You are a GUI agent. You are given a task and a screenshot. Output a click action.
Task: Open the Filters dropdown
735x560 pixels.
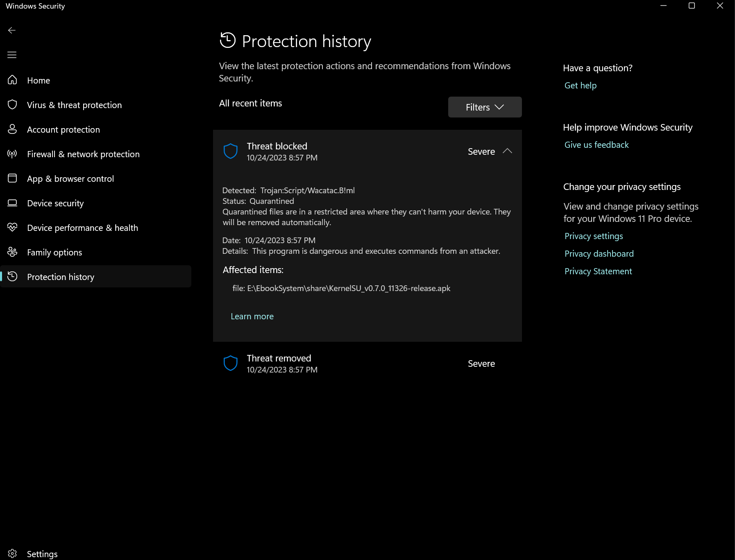click(485, 107)
